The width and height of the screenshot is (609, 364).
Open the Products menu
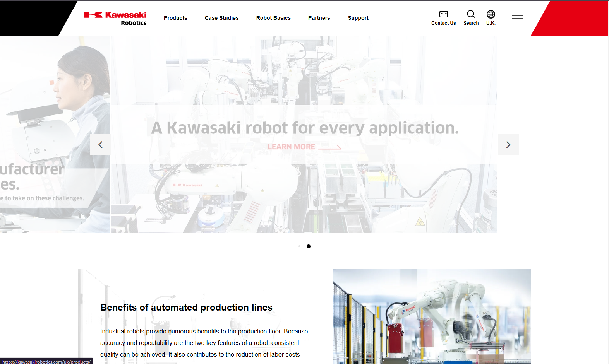pyautogui.click(x=175, y=18)
